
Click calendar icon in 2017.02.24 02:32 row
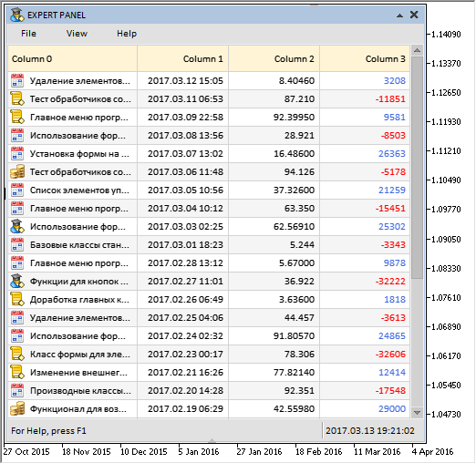click(17, 335)
